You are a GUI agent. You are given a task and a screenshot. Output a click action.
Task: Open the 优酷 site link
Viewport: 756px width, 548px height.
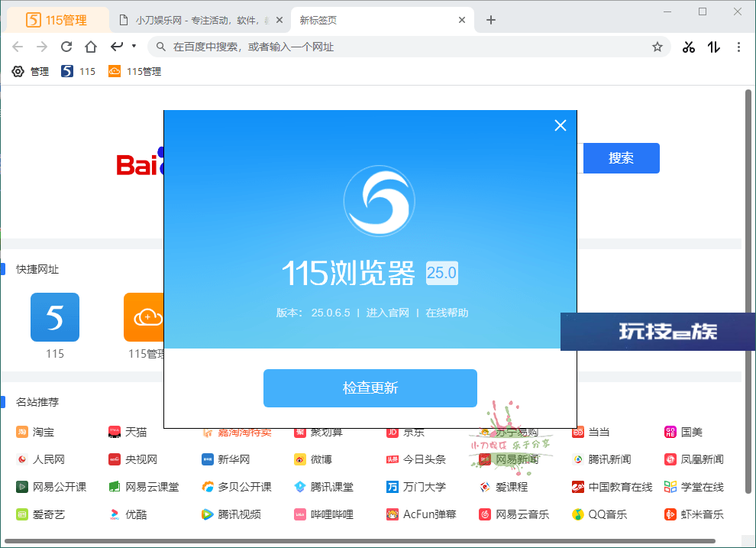pos(128,514)
